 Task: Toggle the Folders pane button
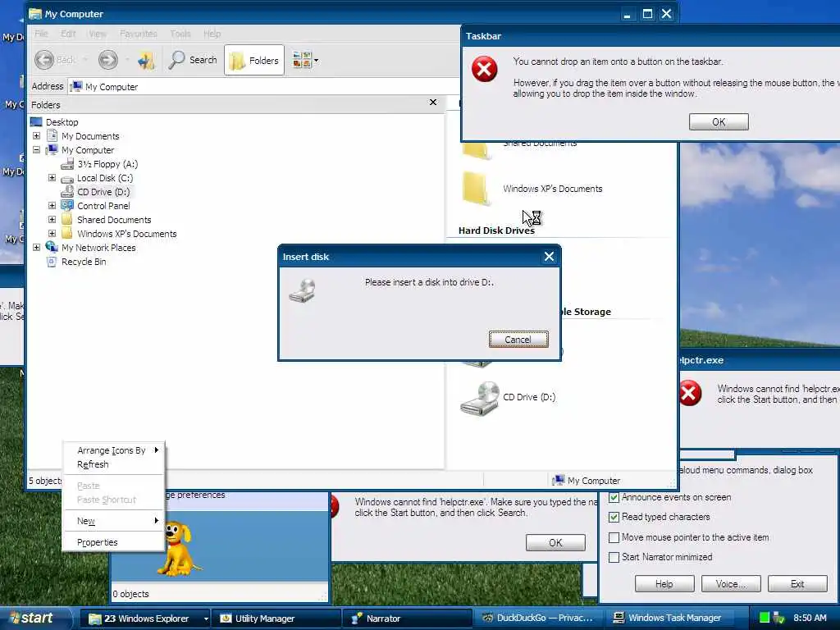[x=254, y=60]
